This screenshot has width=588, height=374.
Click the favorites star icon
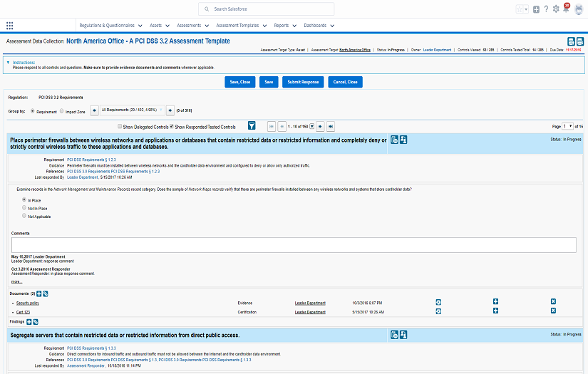[x=520, y=9]
